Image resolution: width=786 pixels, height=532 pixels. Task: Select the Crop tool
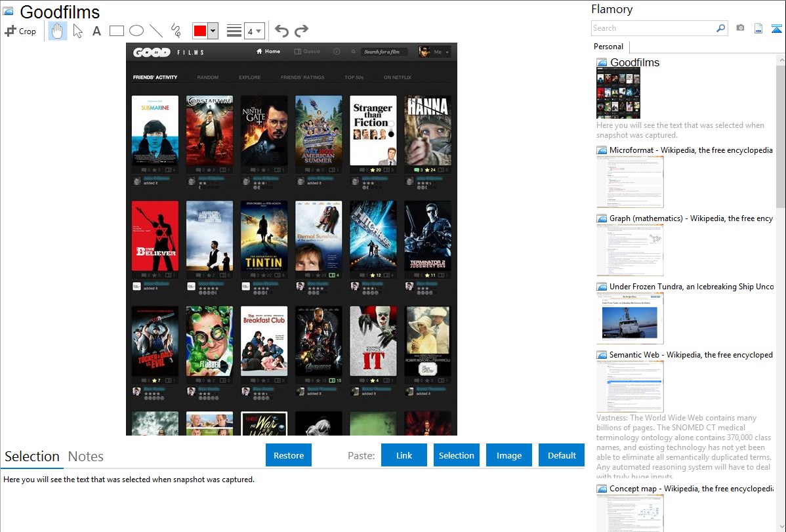20,31
